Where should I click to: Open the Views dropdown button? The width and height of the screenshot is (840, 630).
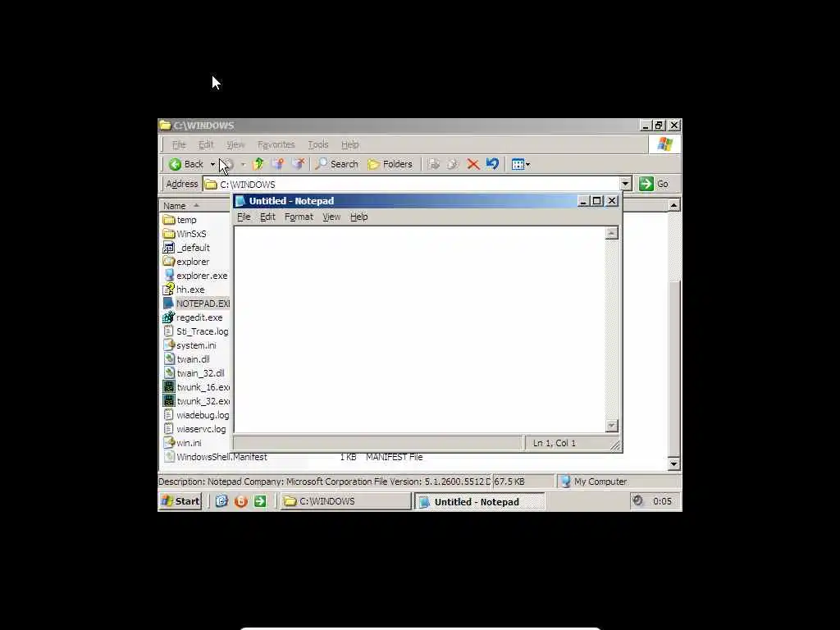520,164
